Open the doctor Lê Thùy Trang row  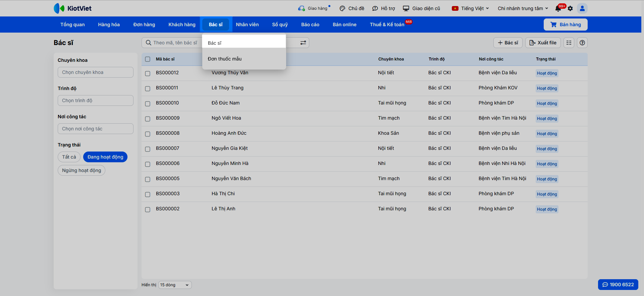tap(365, 88)
